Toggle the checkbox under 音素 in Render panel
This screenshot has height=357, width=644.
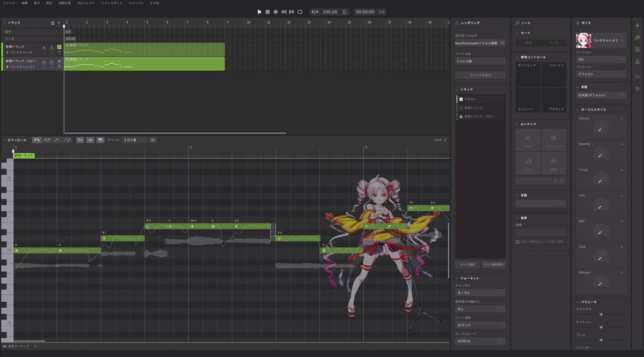(x=517, y=242)
